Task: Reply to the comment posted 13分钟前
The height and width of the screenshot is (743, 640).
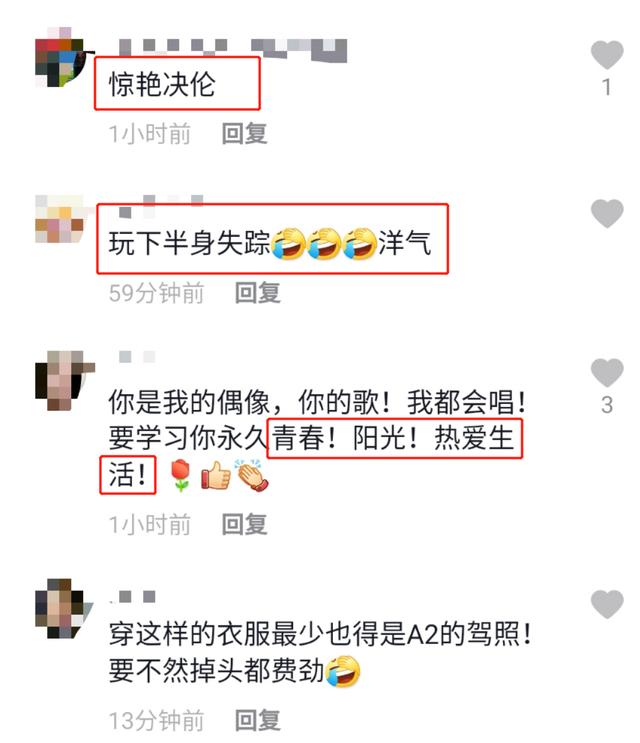Action: (x=258, y=720)
